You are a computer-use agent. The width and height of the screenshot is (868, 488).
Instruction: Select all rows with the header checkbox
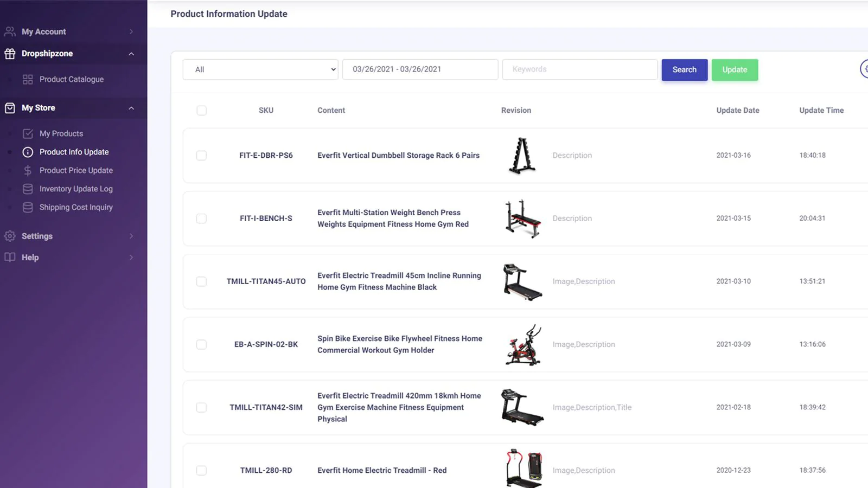[201, 110]
